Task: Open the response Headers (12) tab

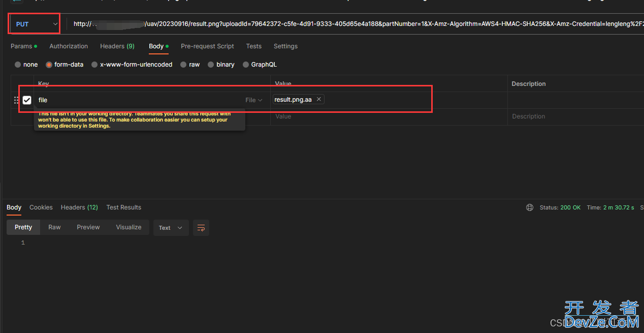Action: pyautogui.click(x=79, y=207)
